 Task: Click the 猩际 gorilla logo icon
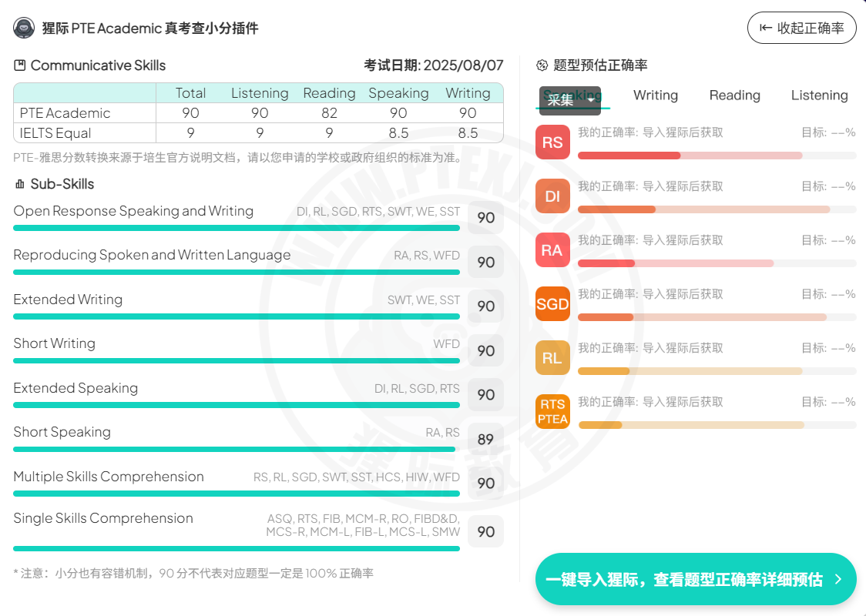pyautogui.click(x=25, y=28)
